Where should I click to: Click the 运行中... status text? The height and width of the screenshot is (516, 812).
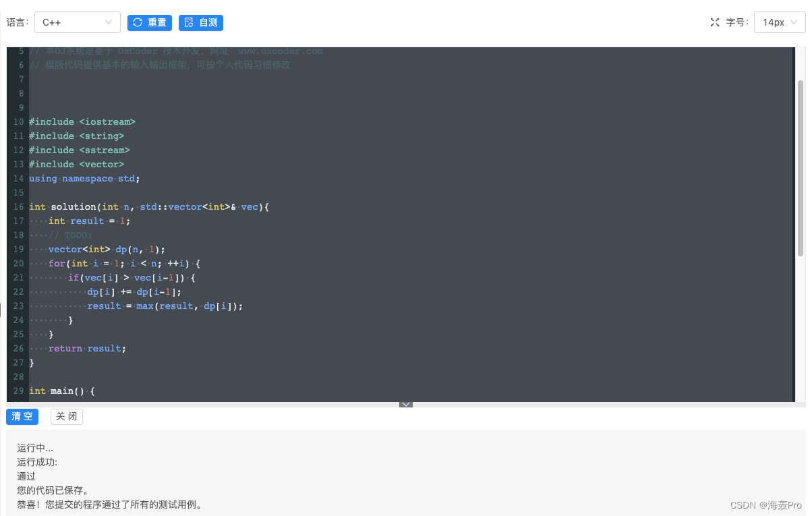click(35, 448)
